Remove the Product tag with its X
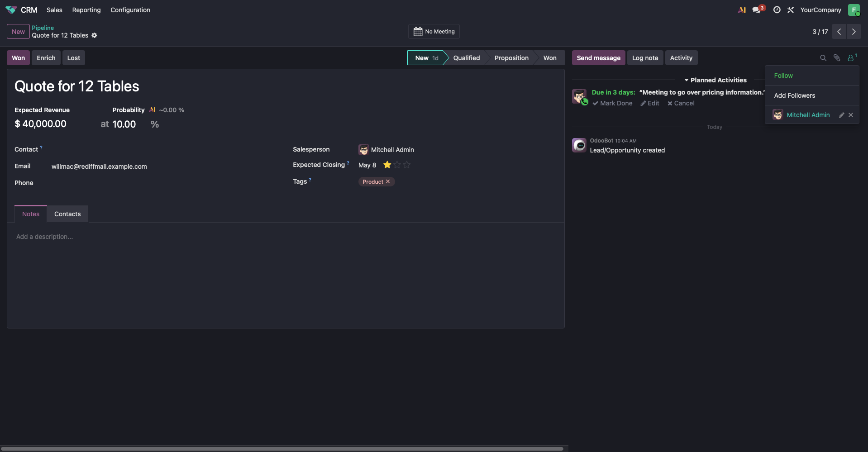The width and height of the screenshot is (868, 452). click(x=388, y=181)
